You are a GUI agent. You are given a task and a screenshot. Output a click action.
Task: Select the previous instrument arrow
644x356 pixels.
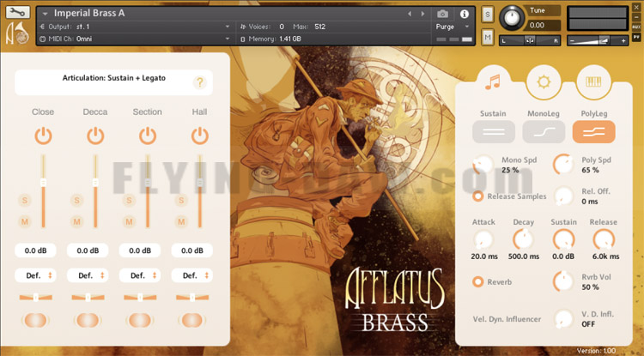click(410, 14)
